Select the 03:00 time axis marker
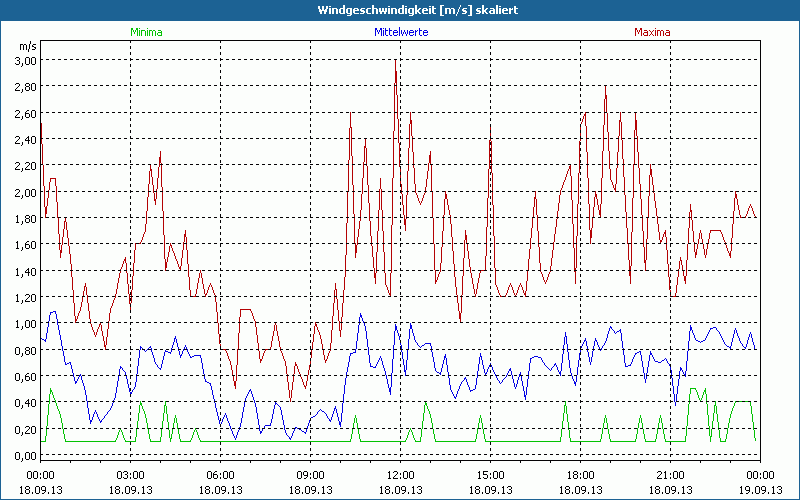The height and width of the screenshot is (500, 800). tap(130, 475)
